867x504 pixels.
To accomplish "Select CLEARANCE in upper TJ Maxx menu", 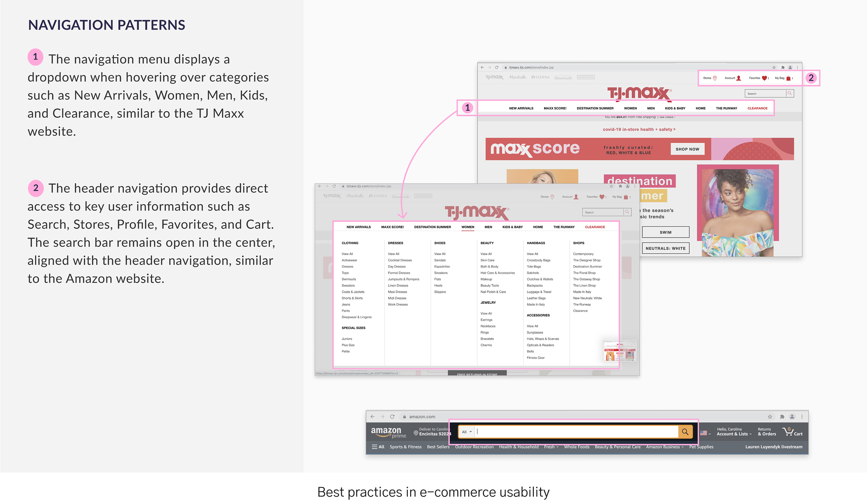I will point(757,108).
